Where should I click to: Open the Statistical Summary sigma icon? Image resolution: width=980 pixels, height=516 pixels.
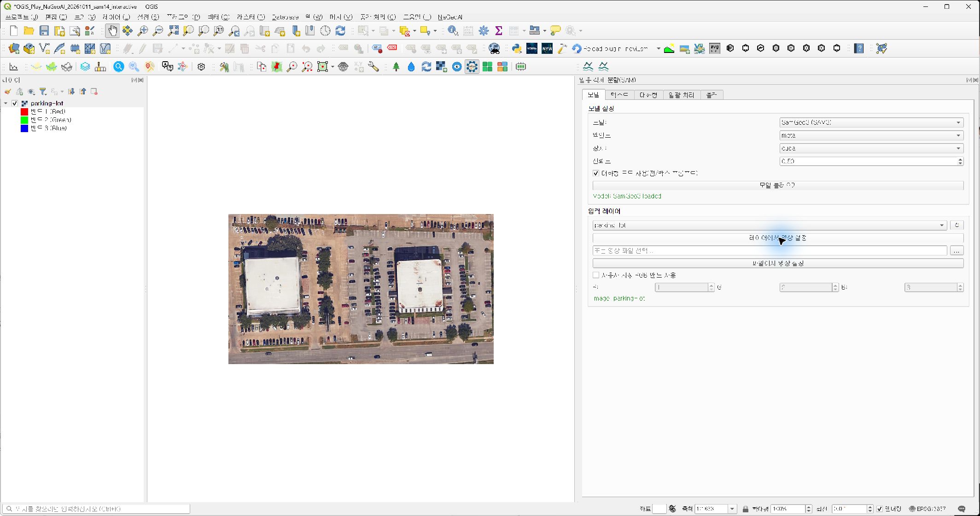pyautogui.click(x=499, y=31)
